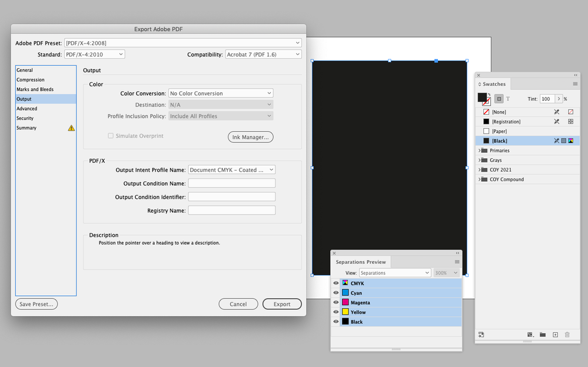Screen dimensions: 588x367
Task: Select Advanced in export sidebar
Action: (46, 109)
